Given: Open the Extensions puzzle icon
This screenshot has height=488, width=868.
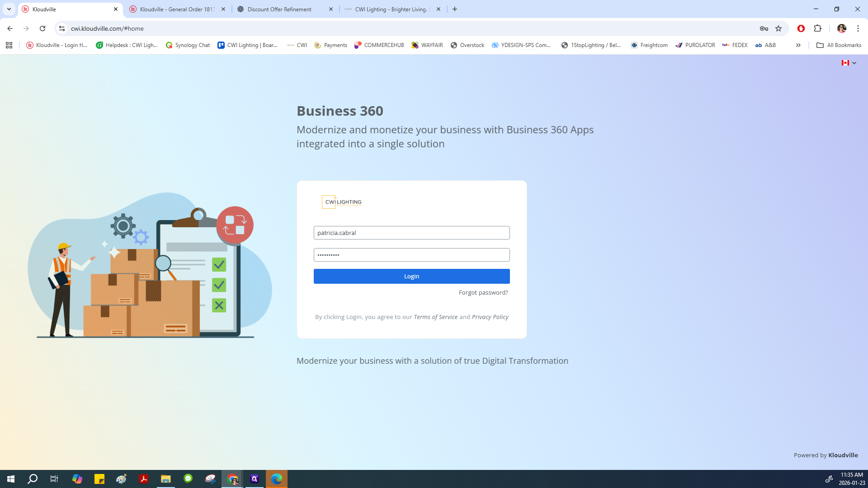Looking at the screenshot, I should click(817, 28).
